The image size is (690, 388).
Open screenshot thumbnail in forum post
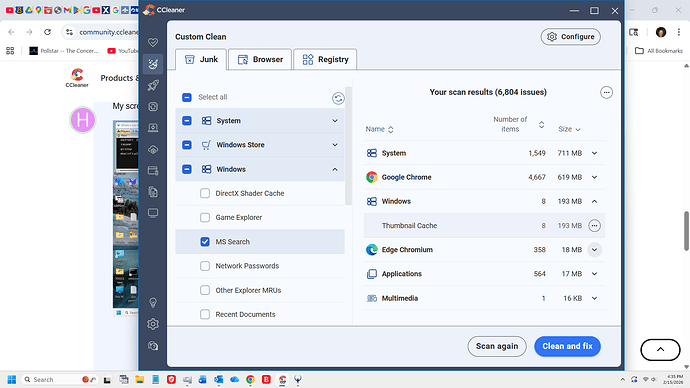pyautogui.click(x=125, y=219)
